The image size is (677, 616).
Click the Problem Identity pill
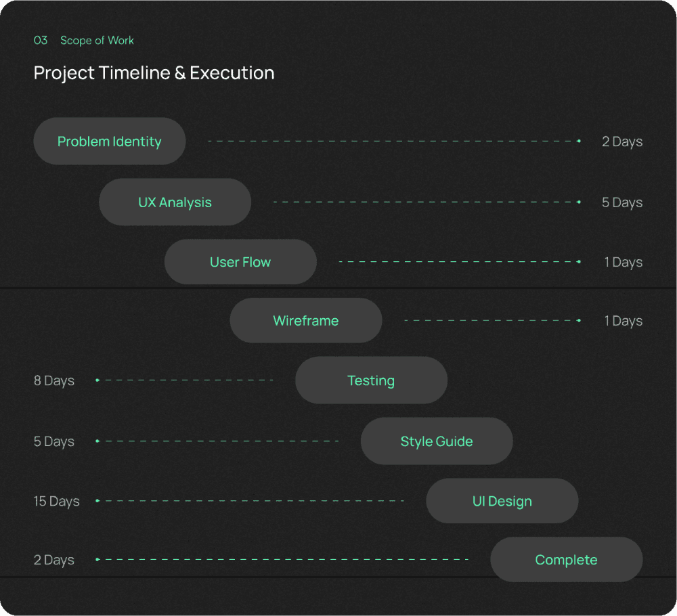(x=110, y=141)
